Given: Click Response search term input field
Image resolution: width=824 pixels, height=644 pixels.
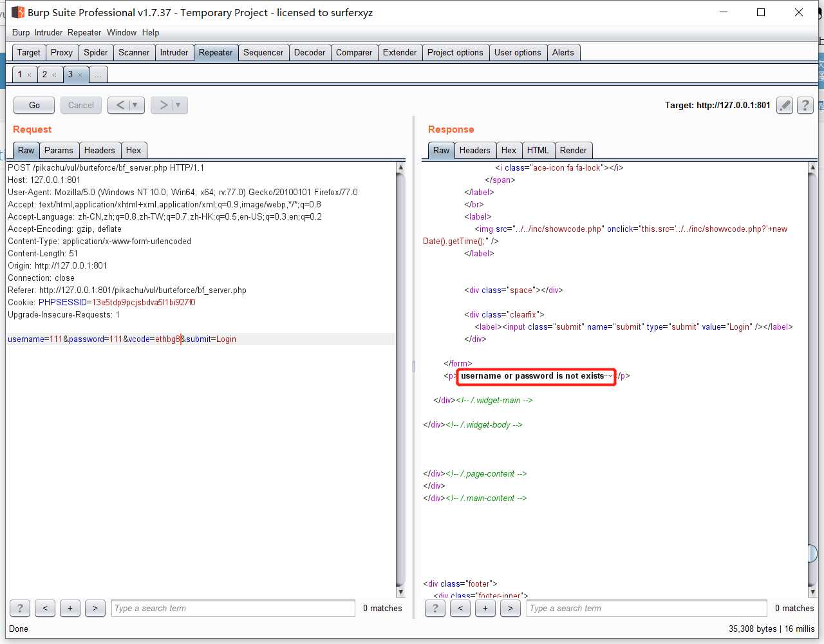Looking at the screenshot, I should (x=647, y=608).
